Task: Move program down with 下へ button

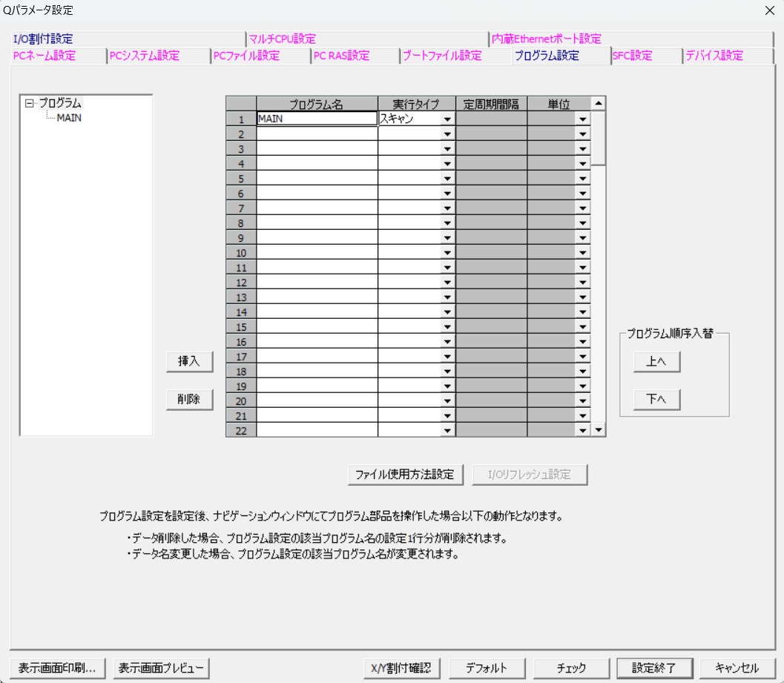Action: pos(656,399)
